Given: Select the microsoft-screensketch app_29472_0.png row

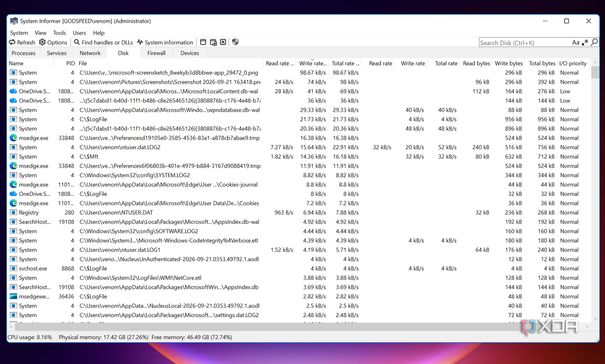Looking at the screenshot, I should pyautogui.click(x=299, y=73).
